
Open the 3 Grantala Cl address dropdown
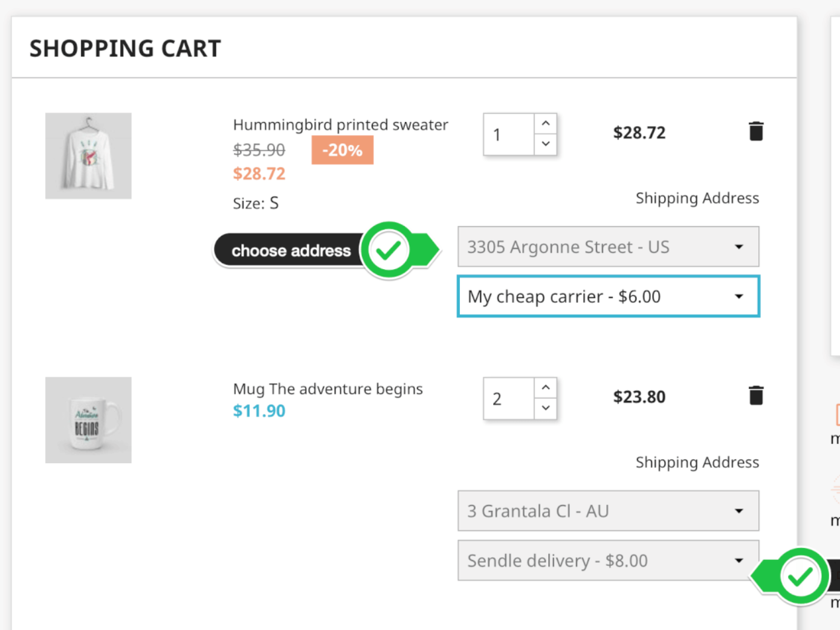(x=608, y=511)
